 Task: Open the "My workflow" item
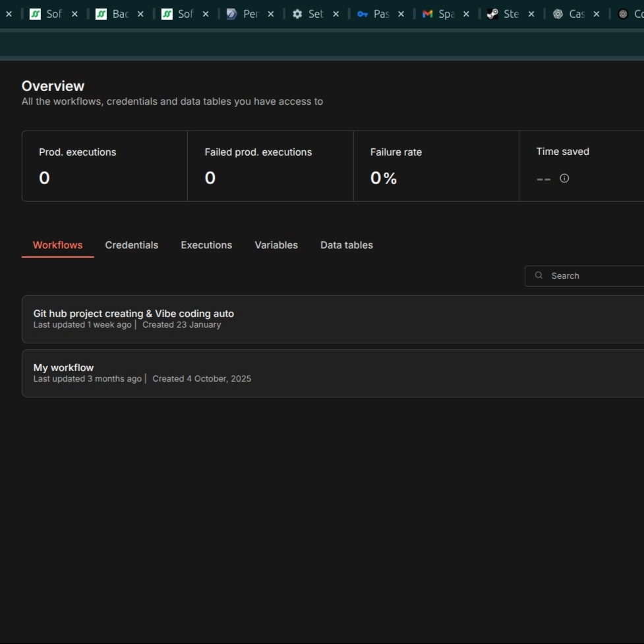coord(64,368)
